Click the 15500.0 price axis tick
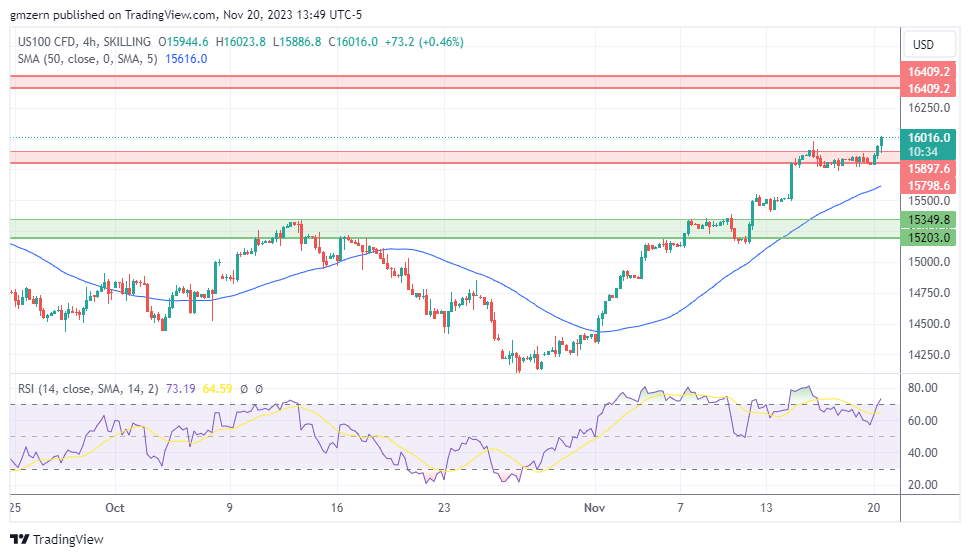The image size is (970, 557). [x=929, y=201]
